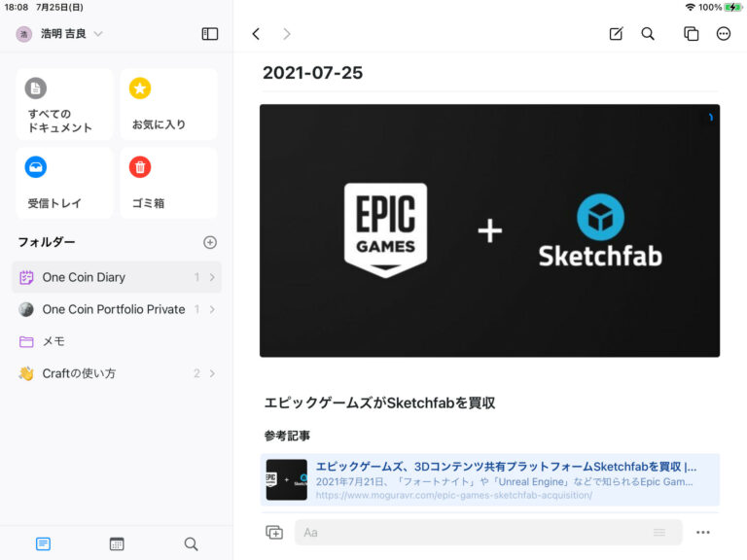Open ゴミ箱 trash card
This screenshot has height=560, width=747.
click(168, 183)
